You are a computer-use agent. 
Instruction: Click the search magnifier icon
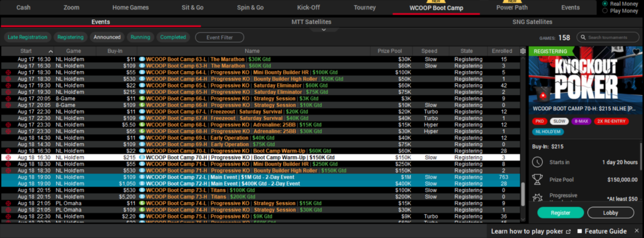coord(583,37)
